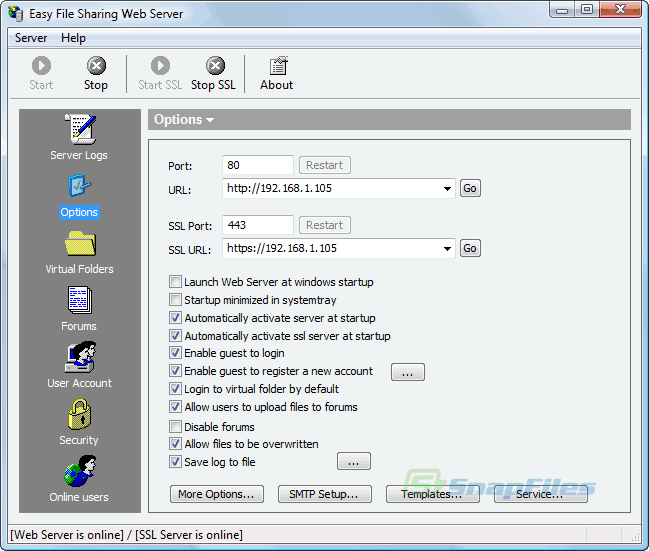The height and width of the screenshot is (551, 649).
Task: Toggle Enable guest to register a new account
Action: click(175, 371)
